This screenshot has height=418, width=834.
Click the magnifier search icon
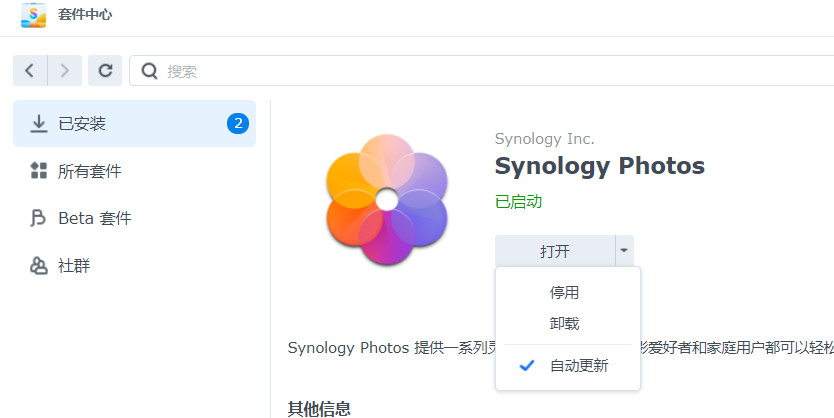coord(149,71)
